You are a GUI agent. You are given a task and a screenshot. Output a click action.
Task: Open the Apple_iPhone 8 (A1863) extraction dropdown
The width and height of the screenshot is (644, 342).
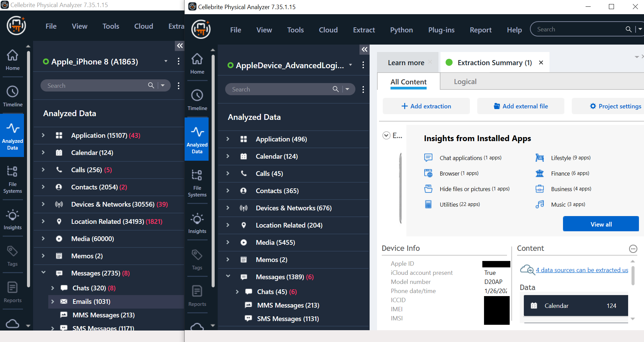(x=166, y=61)
